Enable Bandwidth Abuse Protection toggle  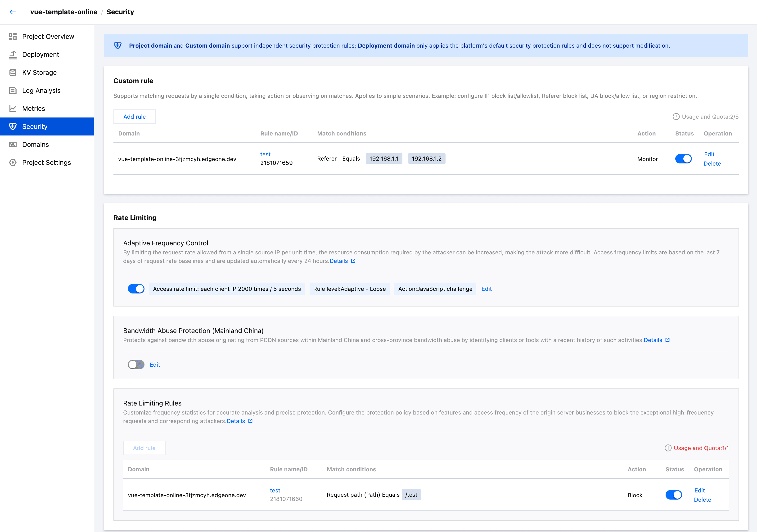[136, 365]
